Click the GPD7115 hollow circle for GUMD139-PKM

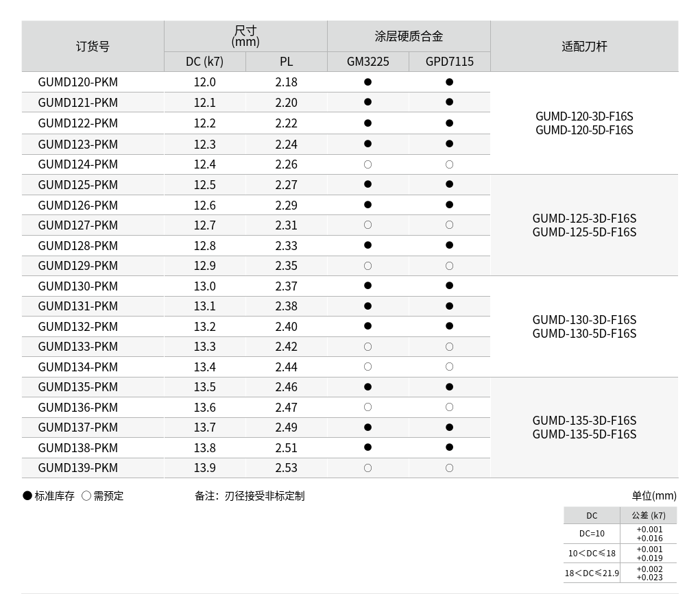click(449, 468)
